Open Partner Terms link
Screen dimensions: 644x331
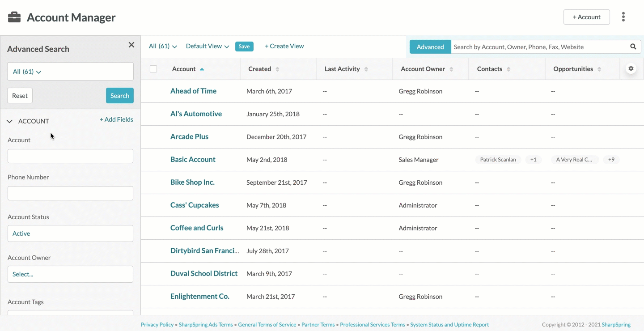tap(318, 325)
